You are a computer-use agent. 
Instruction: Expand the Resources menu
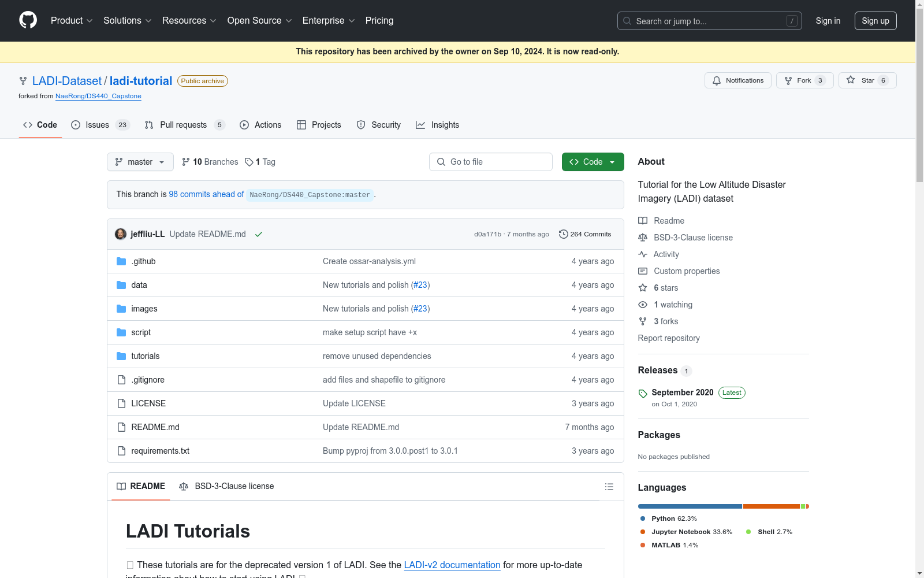(x=189, y=21)
